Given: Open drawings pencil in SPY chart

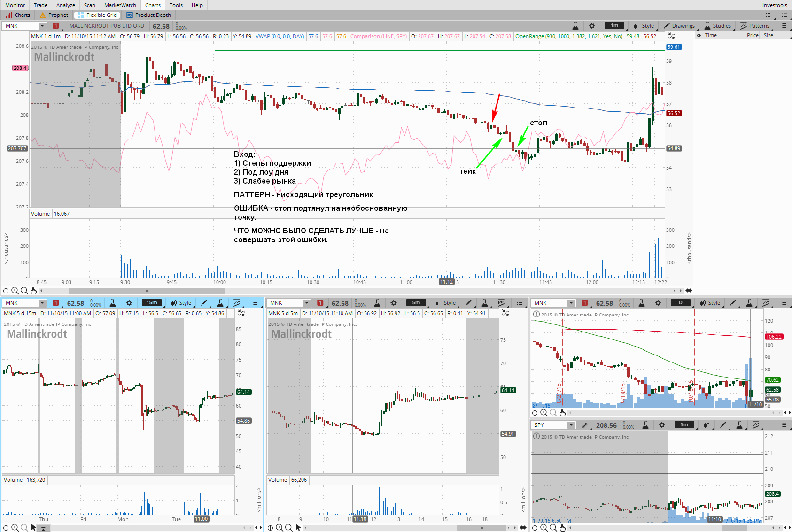Looking at the screenshot, I should coord(723,425).
